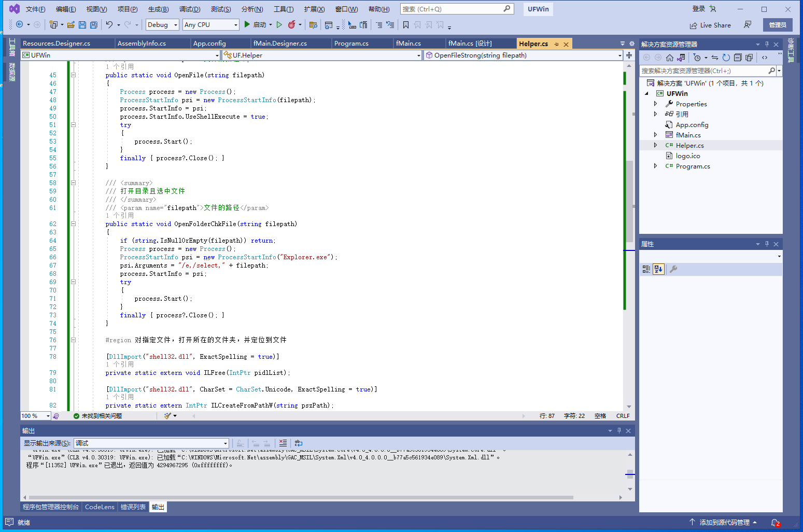Screen dimensions: 803x532
Task: Click Pending Changes Filter clock icon
Action: point(697,58)
